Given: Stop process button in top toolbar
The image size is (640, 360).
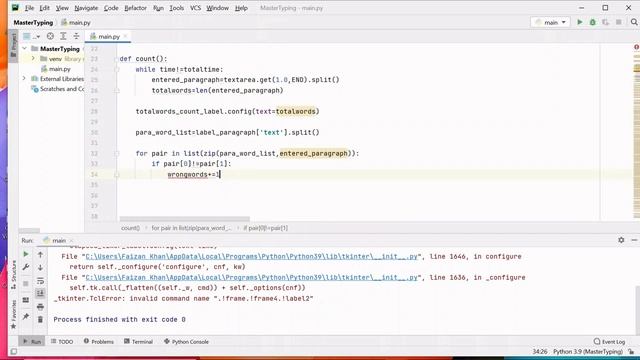Looking at the screenshot, I should coord(619,22).
